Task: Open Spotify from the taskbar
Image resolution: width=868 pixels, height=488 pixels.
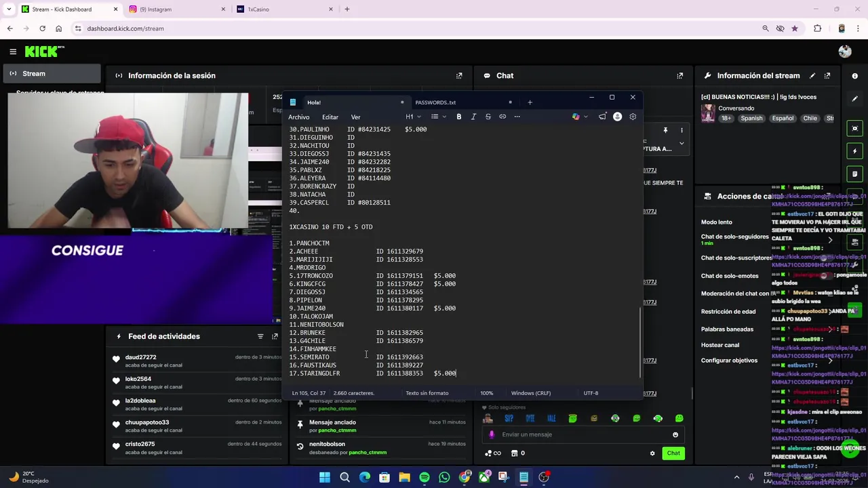Action: pyautogui.click(x=424, y=477)
